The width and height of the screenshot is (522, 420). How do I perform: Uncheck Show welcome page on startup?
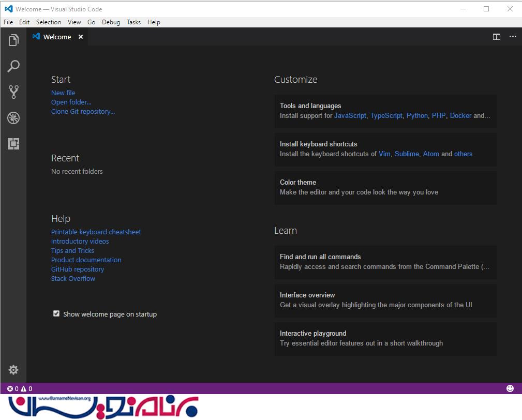pyautogui.click(x=56, y=313)
